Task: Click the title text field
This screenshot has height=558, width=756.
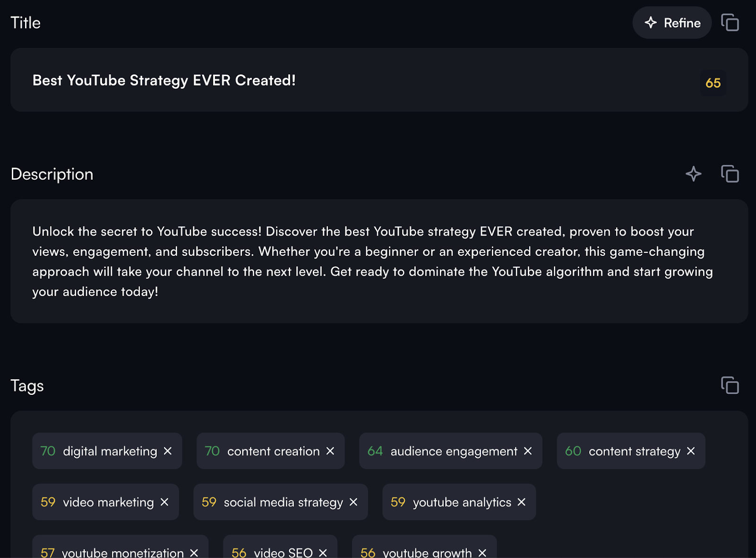Action: pyautogui.click(x=379, y=80)
